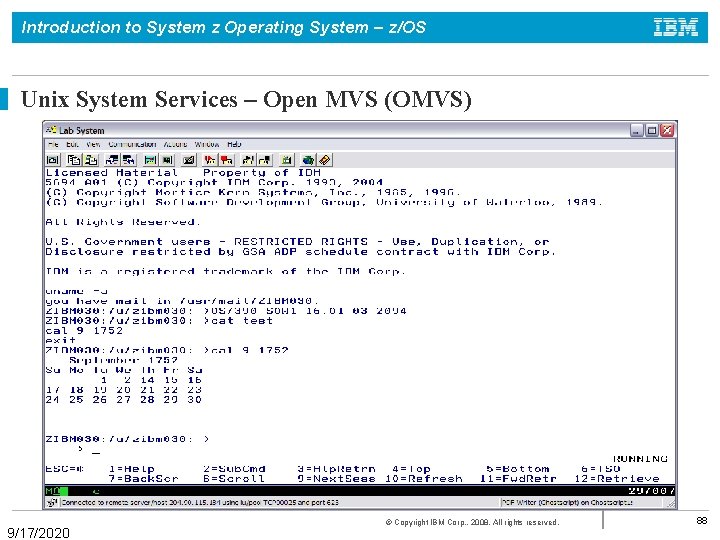Click the red Record Macro icon
The width and height of the screenshot is (720, 540).
click(x=210, y=160)
